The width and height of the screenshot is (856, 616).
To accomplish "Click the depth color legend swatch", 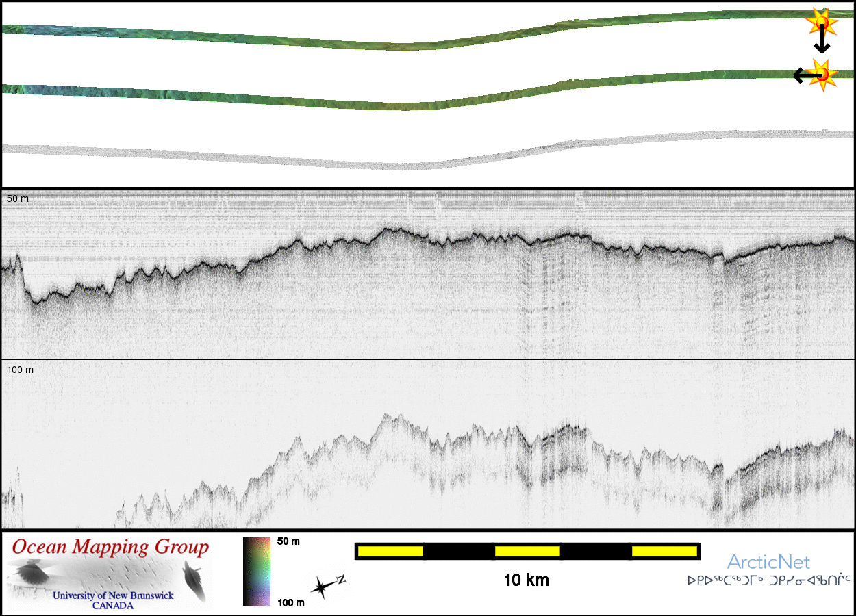I will click(x=257, y=572).
